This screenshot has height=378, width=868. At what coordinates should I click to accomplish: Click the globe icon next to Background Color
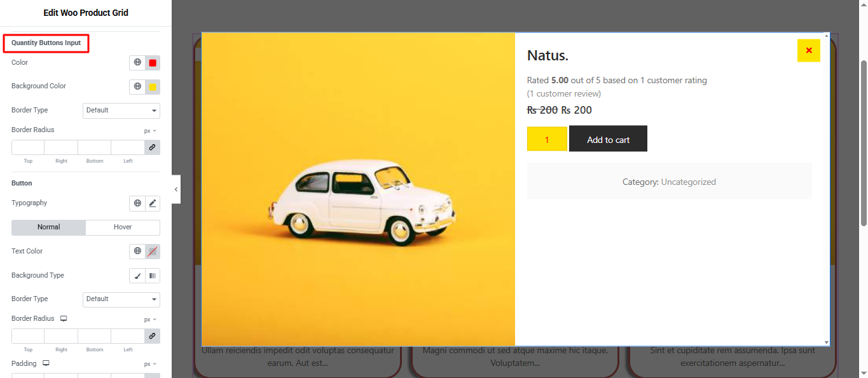pos(137,87)
